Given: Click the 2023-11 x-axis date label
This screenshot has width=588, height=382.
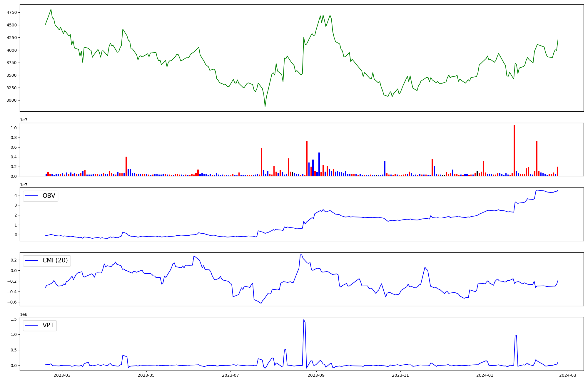Looking at the screenshot, I should pos(400,375).
